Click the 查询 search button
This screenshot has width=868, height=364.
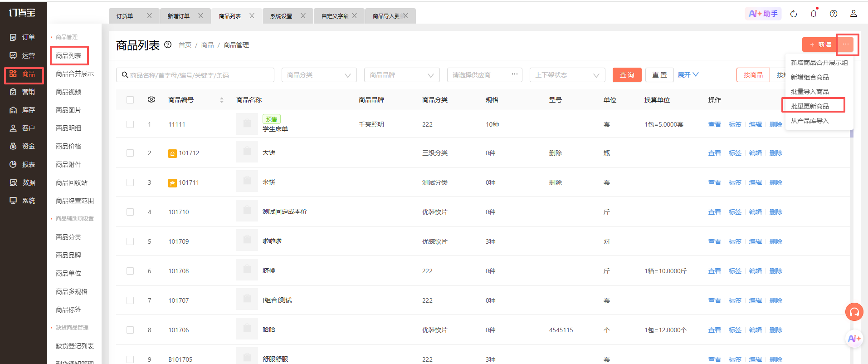627,75
